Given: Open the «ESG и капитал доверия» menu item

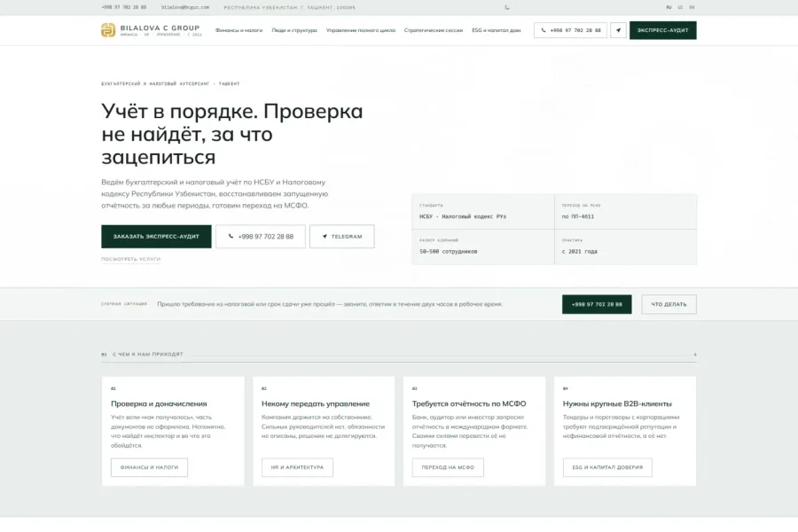Looking at the screenshot, I should (x=497, y=30).
